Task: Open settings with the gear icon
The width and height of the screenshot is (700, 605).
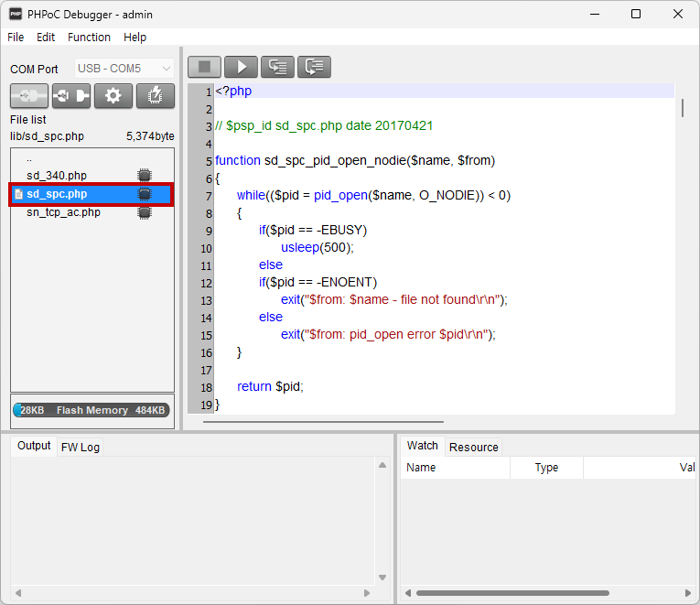Action: click(113, 95)
